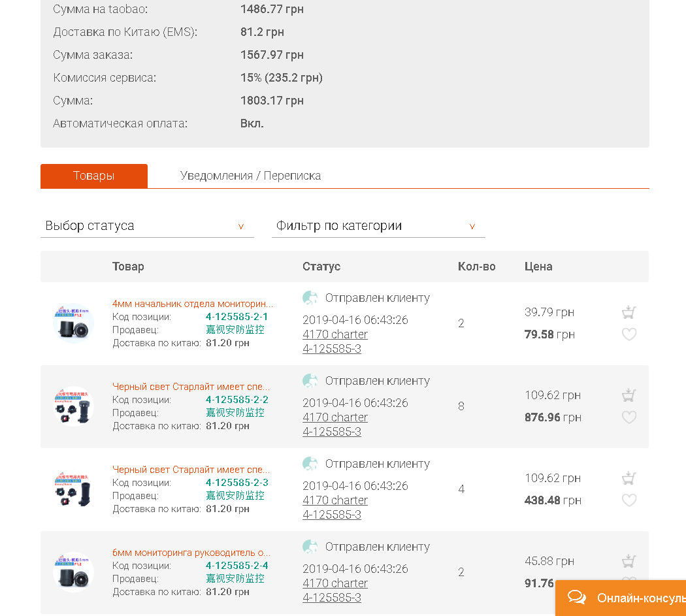
Task: Open the online consultant chat icon
Action: [577, 598]
